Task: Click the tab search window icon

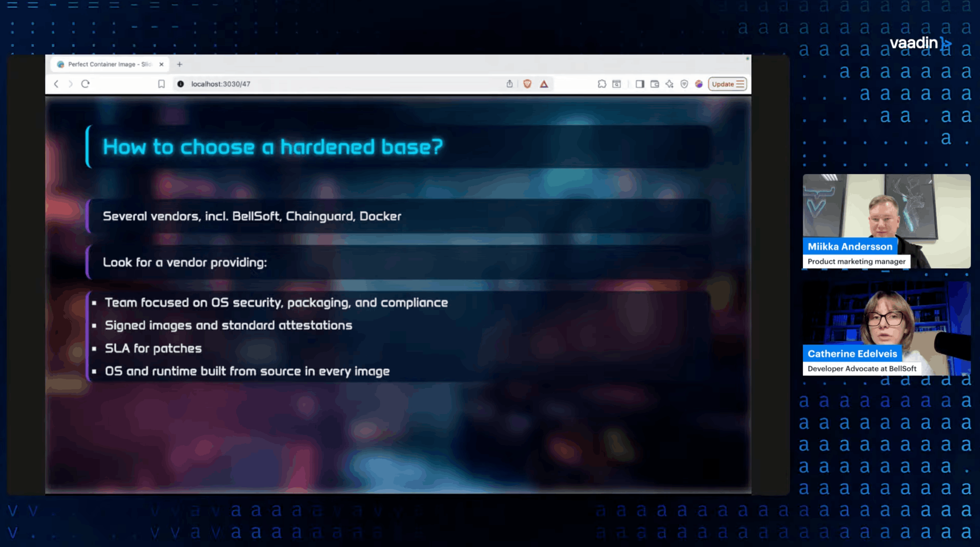Action: [617, 84]
